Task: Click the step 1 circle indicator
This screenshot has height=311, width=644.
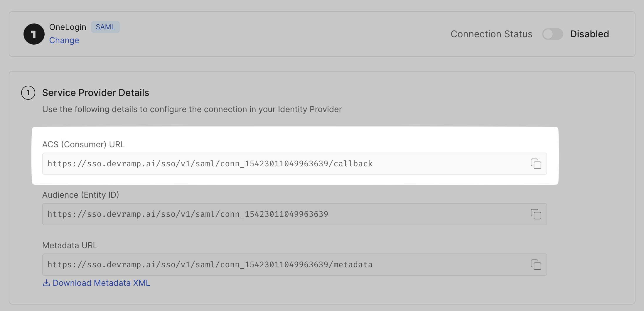Action: [x=28, y=93]
